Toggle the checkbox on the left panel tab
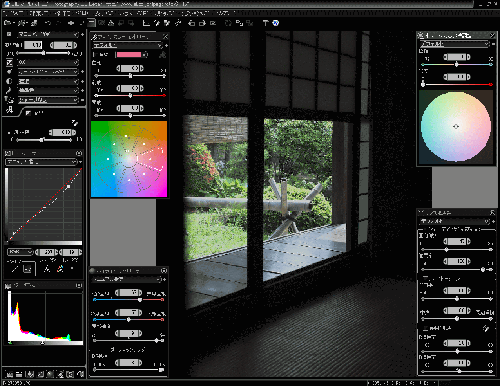 pyautogui.click(x=28, y=113)
